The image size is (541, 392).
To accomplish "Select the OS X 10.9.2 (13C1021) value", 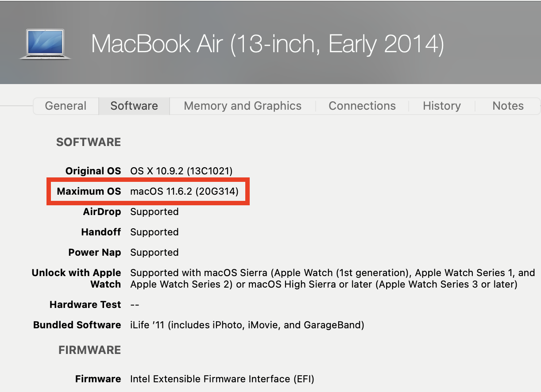I will [x=182, y=171].
